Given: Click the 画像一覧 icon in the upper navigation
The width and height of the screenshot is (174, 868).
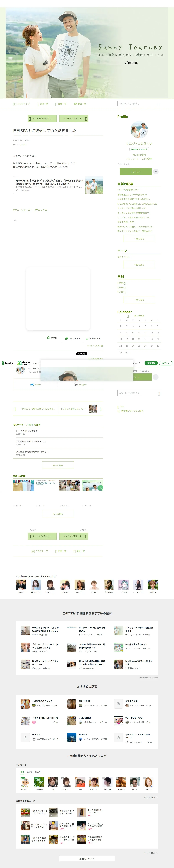Looking at the screenshot, I should click(56, 104).
